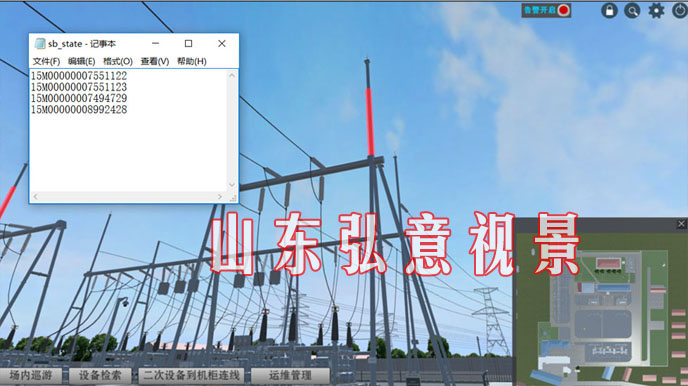The width and height of the screenshot is (688, 386).
Task: Open the 场内巡游 tour button
Action: (31, 375)
